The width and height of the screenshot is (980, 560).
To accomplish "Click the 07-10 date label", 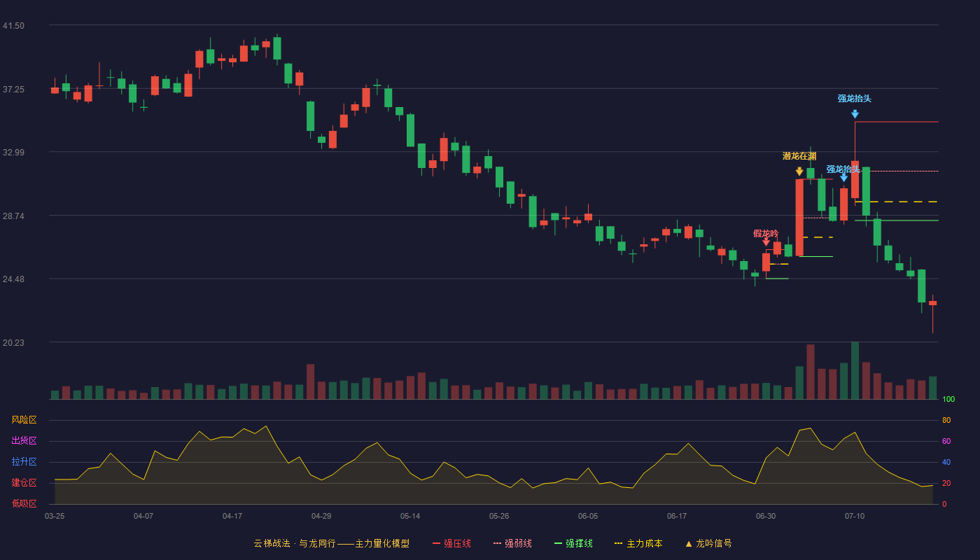I will point(855,516).
